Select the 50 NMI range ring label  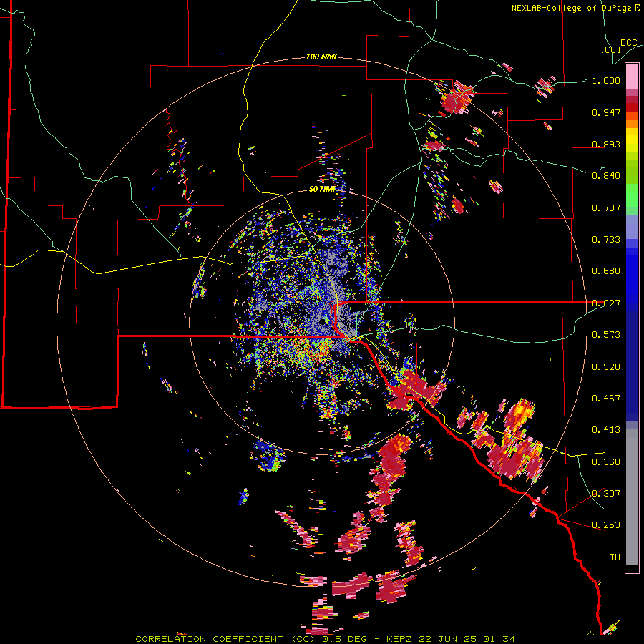tap(322, 189)
